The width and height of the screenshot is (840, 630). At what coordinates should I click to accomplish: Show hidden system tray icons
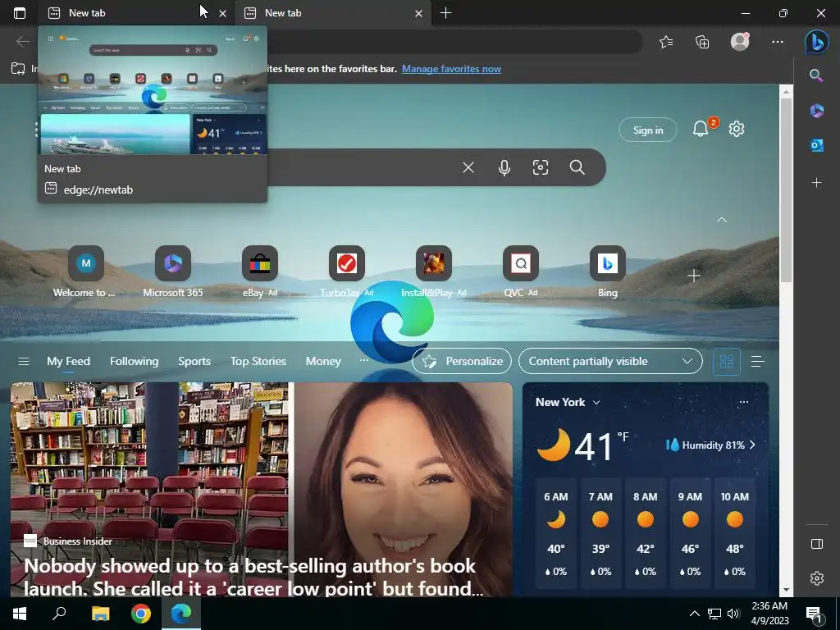694,614
